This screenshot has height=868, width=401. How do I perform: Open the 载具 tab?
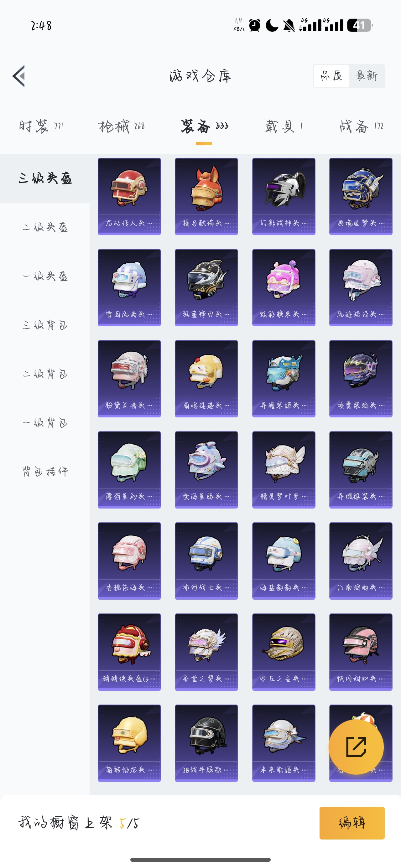[x=284, y=127]
